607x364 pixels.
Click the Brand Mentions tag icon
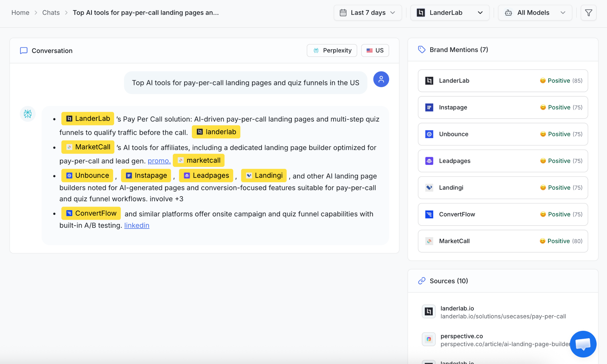(421, 50)
